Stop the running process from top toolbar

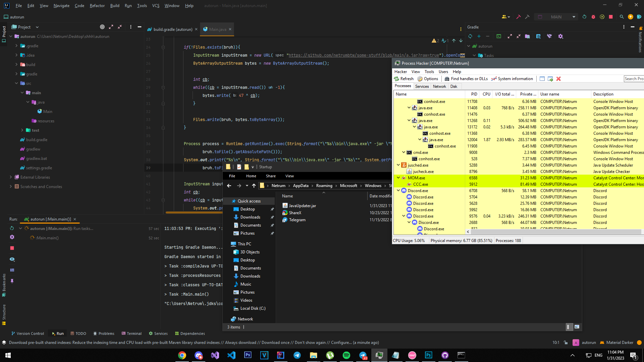pyautogui.click(x=611, y=17)
